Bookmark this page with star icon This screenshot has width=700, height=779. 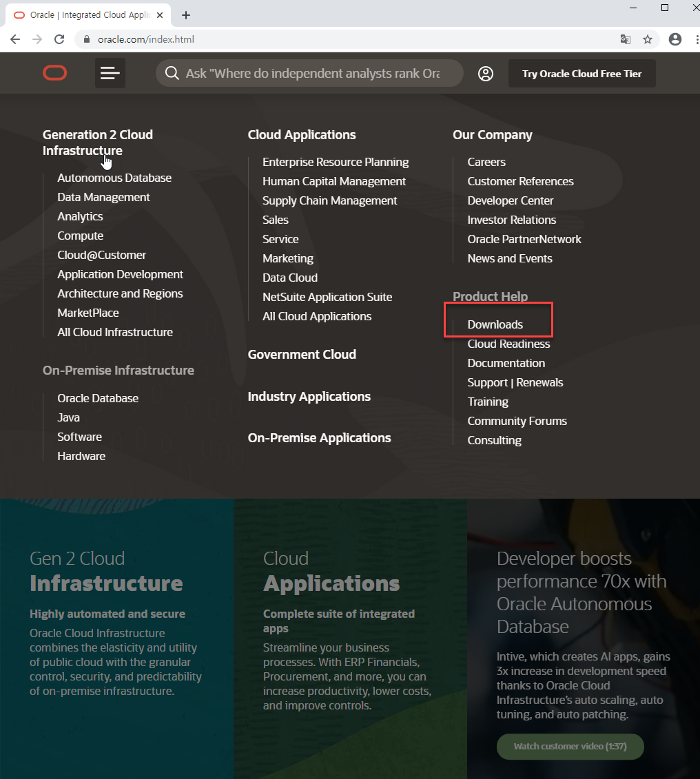point(648,39)
